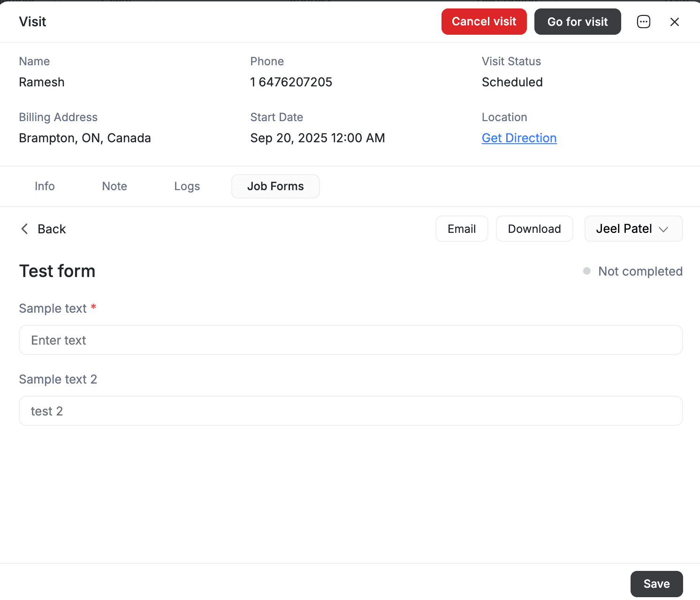Click the Sample text input field
This screenshot has height=600, width=700.
click(x=350, y=340)
